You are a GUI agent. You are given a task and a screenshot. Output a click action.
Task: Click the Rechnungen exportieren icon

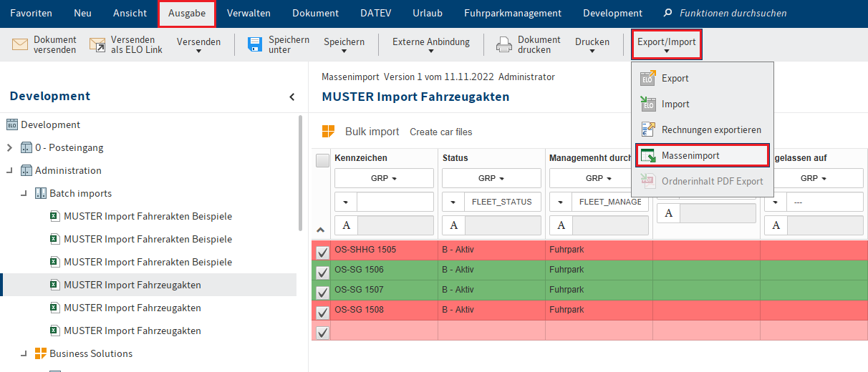(647, 130)
